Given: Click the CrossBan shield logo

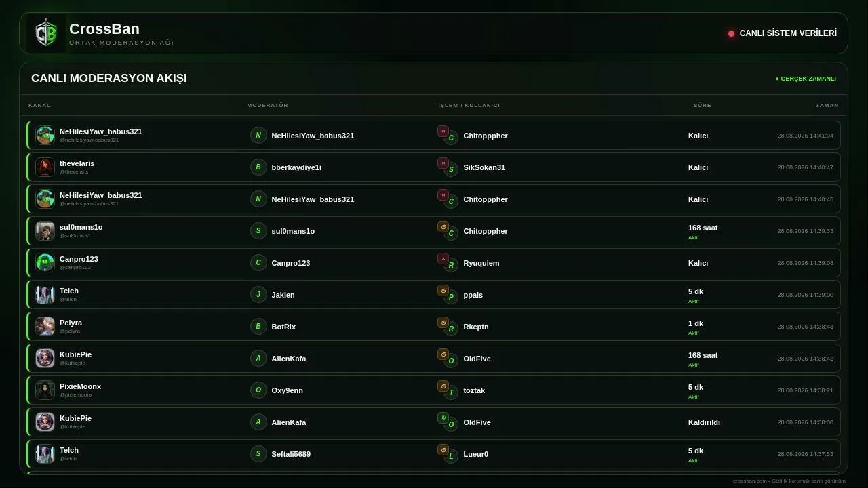Looking at the screenshot, I should click(46, 33).
